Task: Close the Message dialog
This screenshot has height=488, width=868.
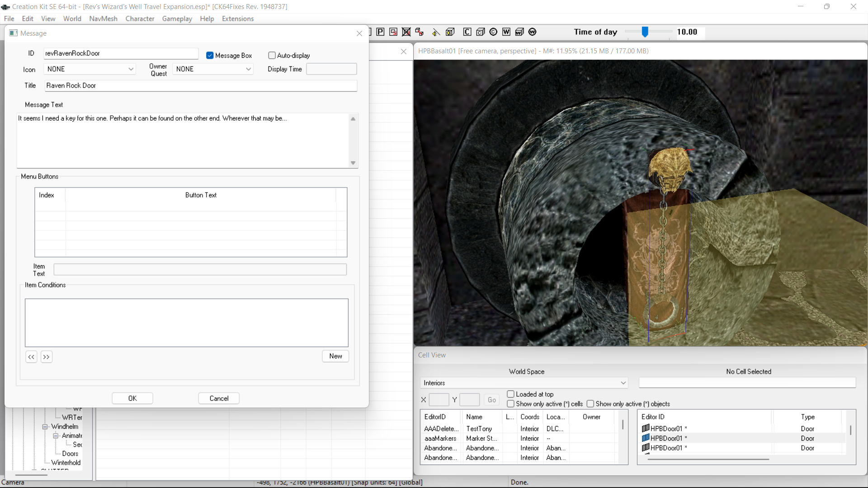Action: tap(359, 33)
